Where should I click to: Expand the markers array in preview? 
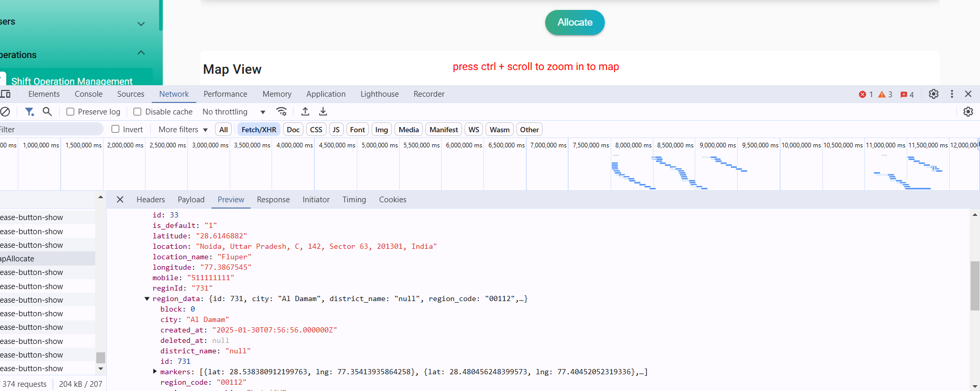click(x=155, y=372)
